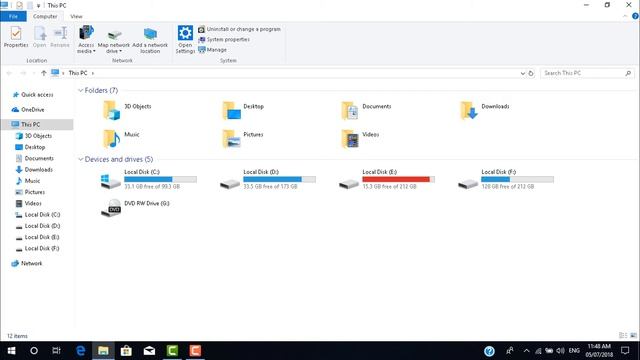
Task: Click the address bar This PC path
Action: [78, 73]
